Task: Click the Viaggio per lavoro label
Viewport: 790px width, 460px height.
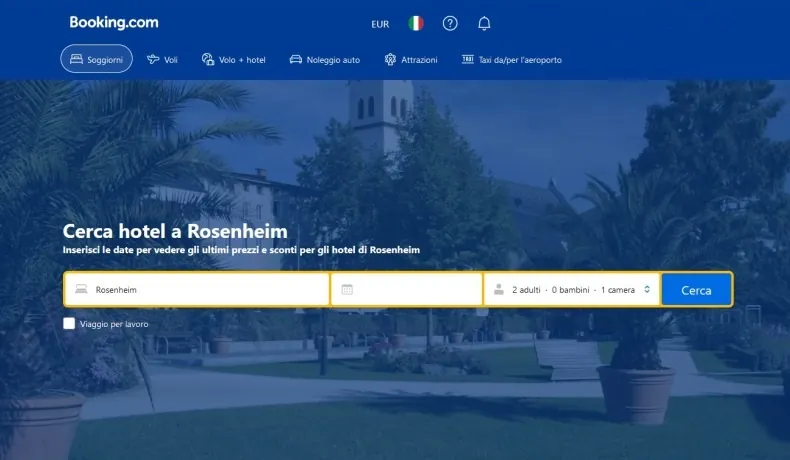Action: click(x=114, y=324)
